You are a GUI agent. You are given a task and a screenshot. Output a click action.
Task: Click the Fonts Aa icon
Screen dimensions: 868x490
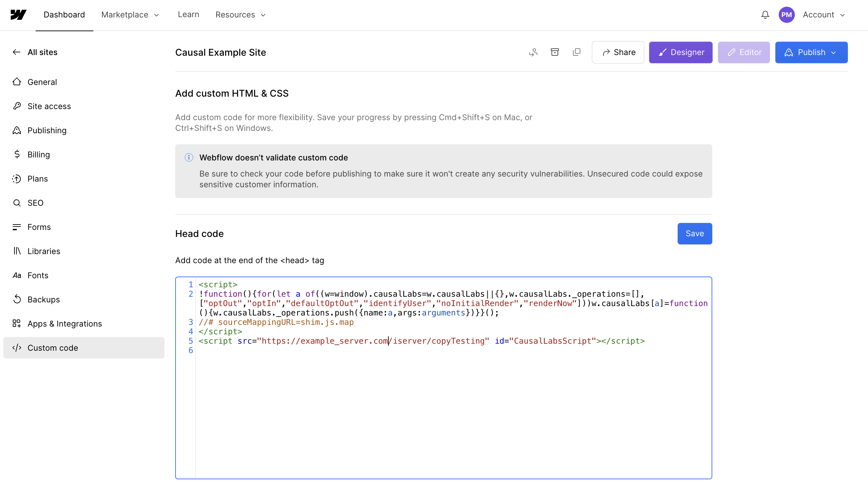(x=17, y=276)
